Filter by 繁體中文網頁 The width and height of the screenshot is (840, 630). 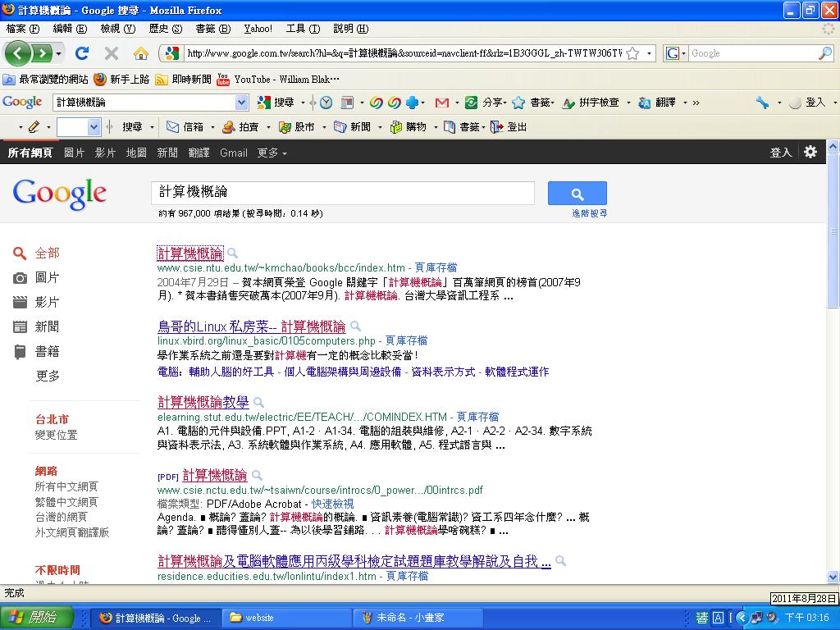pos(66,502)
